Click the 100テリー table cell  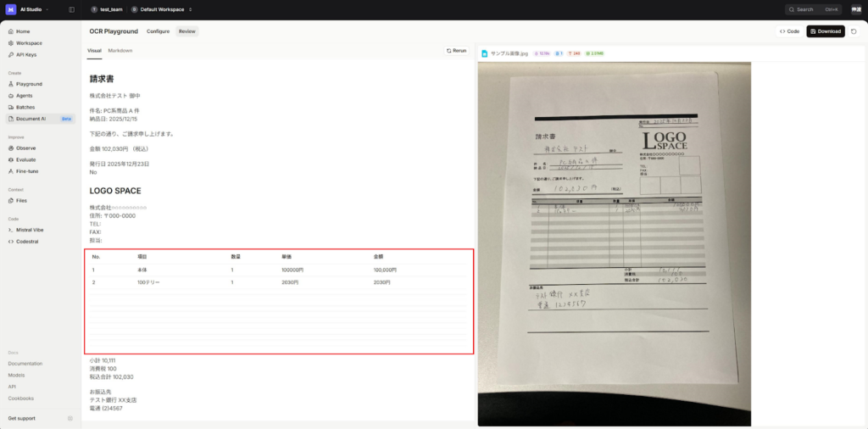(149, 282)
